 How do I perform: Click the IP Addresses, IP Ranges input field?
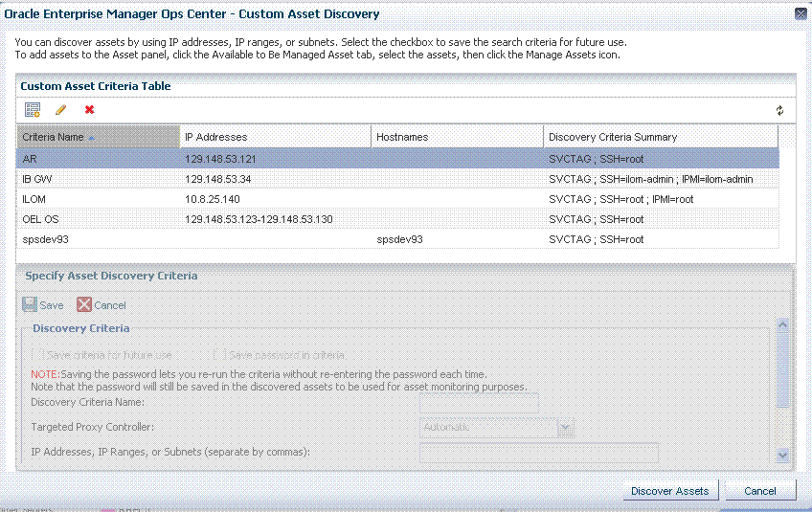[x=539, y=453]
